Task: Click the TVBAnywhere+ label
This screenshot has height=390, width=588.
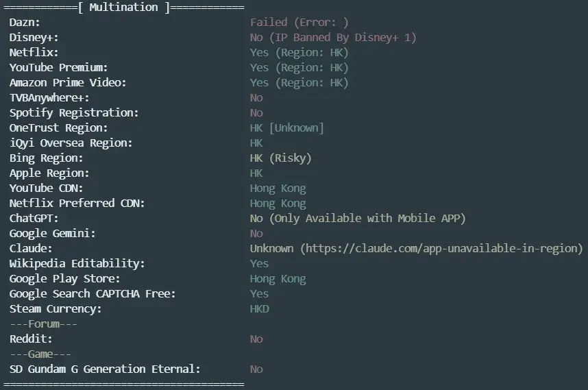Action: click(49, 98)
